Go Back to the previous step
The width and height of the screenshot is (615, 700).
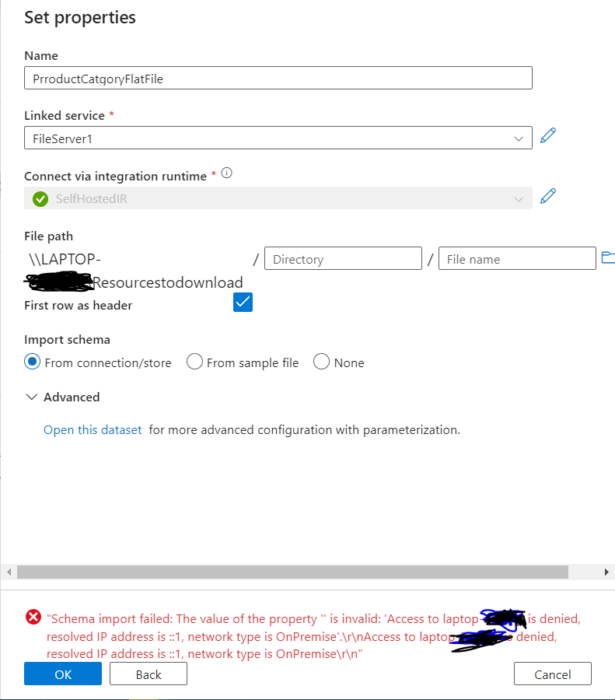click(x=148, y=674)
